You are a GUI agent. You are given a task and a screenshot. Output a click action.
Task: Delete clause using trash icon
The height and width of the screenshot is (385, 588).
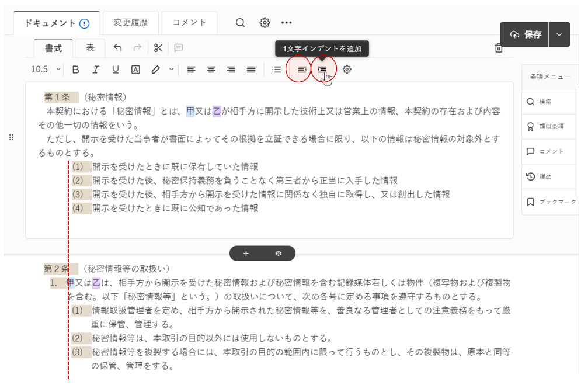[498, 48]
